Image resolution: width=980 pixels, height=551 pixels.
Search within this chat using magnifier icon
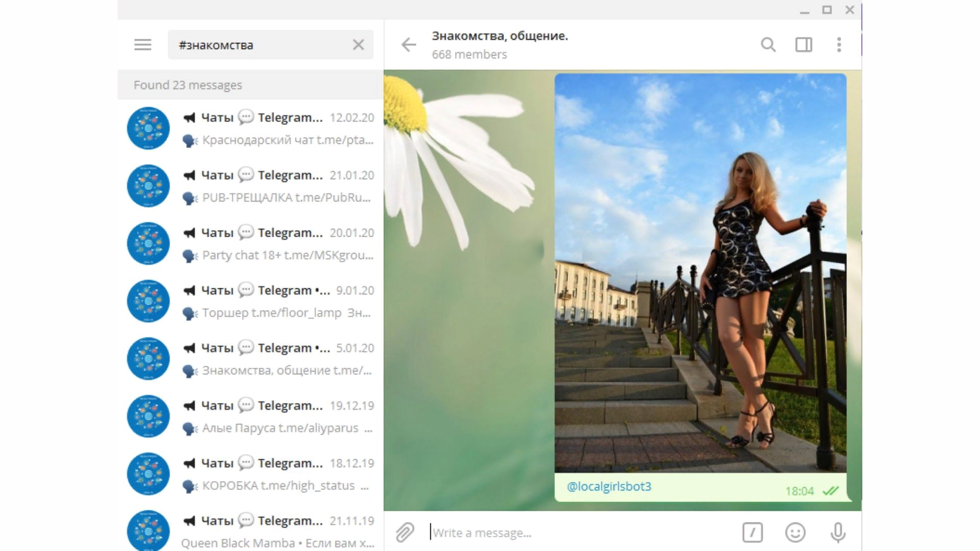click(x=768, y=45)
